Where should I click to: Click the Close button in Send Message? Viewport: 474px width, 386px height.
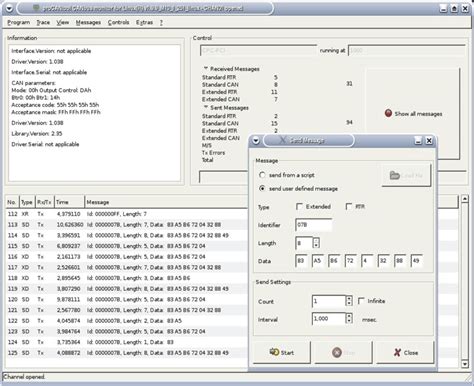pos(405,352)
